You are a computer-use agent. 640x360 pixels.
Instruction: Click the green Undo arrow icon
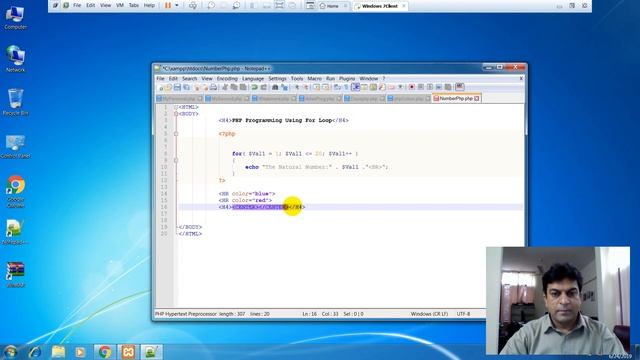tap(254, 87)
